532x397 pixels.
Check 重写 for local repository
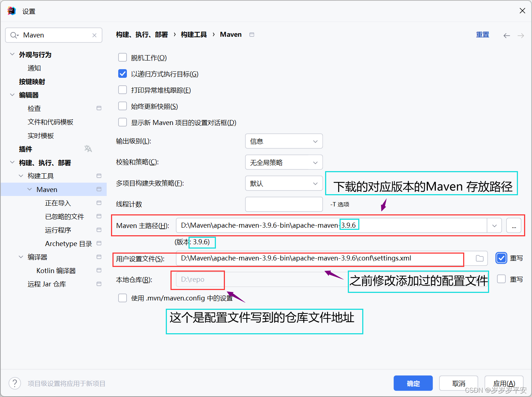point(501,279)
